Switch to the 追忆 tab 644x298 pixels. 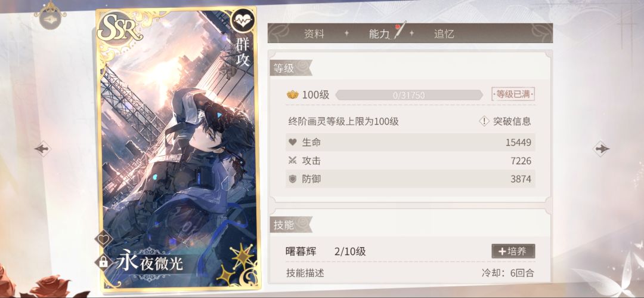click(444, 34)
